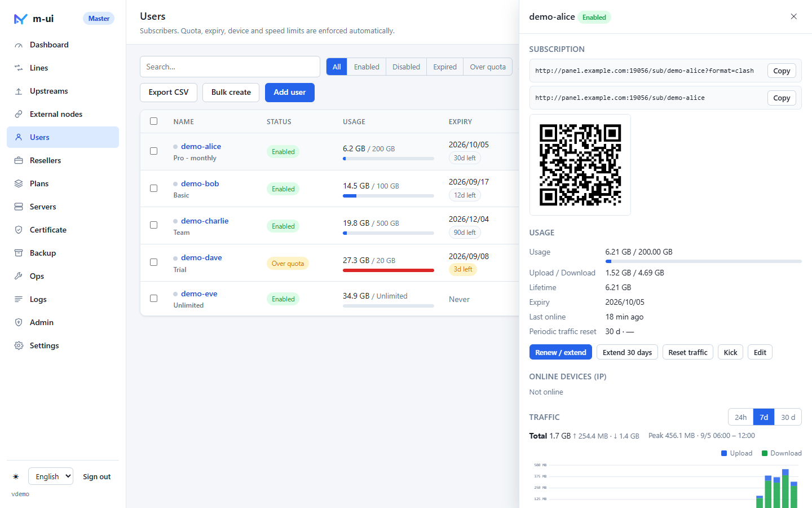
Task: Click the Servers rack icon
Action: pos(19,207)
